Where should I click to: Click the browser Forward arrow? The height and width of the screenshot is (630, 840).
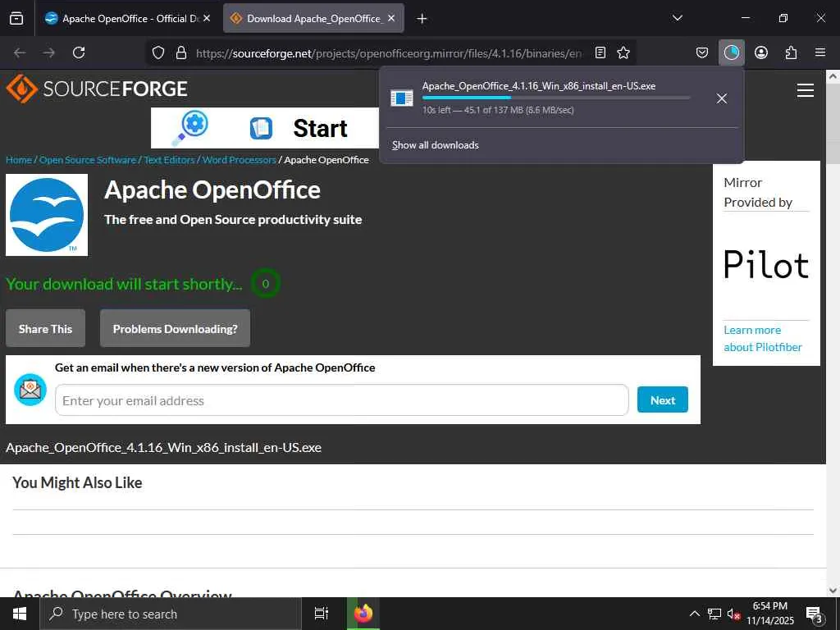49,52
